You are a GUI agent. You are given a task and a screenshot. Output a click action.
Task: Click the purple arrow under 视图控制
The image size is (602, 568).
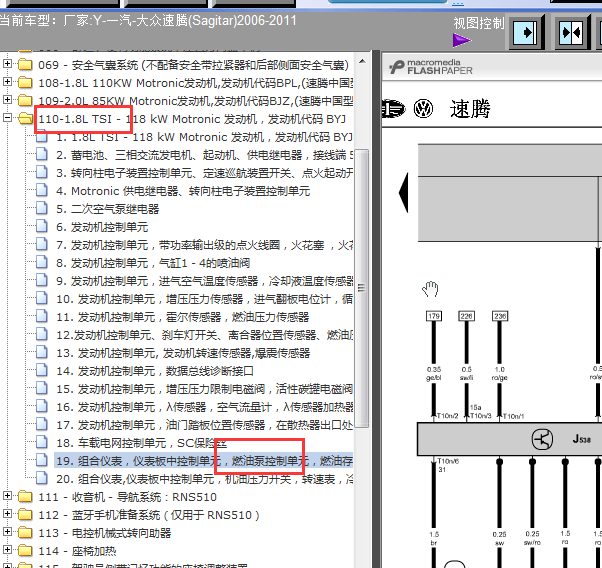pyautogui.click(x=462, y=40)
